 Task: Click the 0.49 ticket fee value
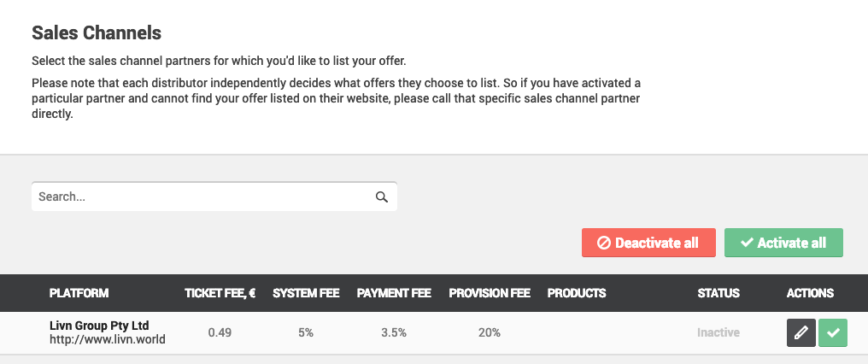point(220,333)
